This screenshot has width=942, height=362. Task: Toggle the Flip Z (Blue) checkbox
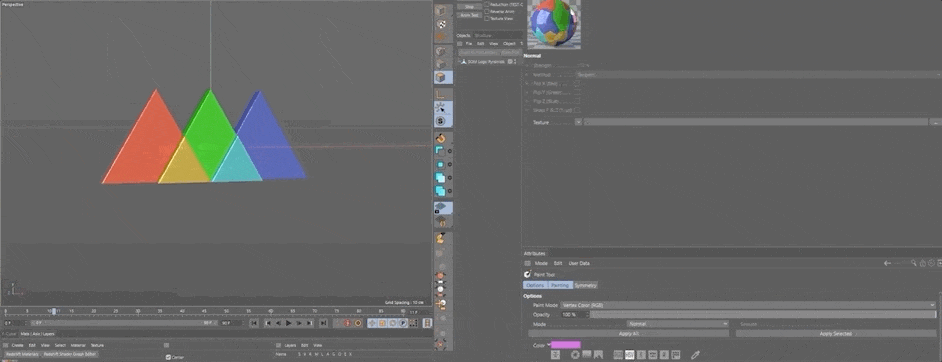coord(577,101)
